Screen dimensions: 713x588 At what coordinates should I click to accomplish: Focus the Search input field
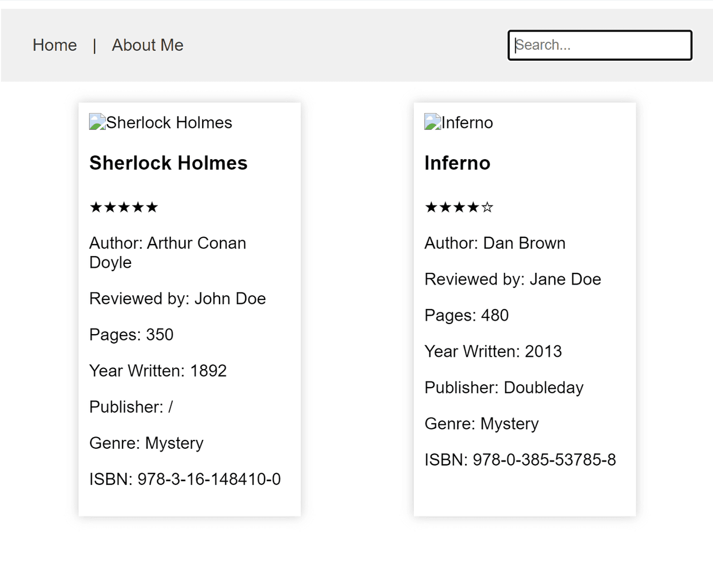[599, 45]
